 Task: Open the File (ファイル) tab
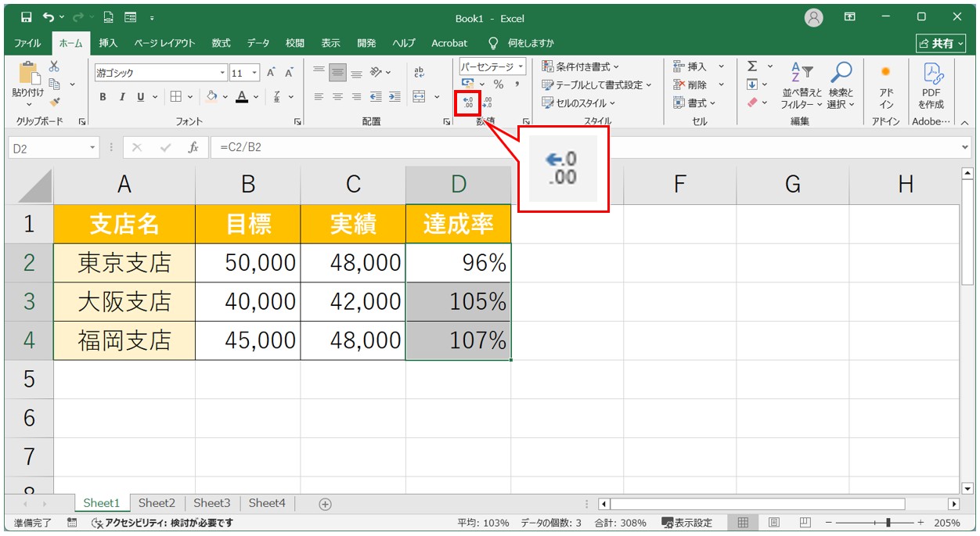click(27, 43)
